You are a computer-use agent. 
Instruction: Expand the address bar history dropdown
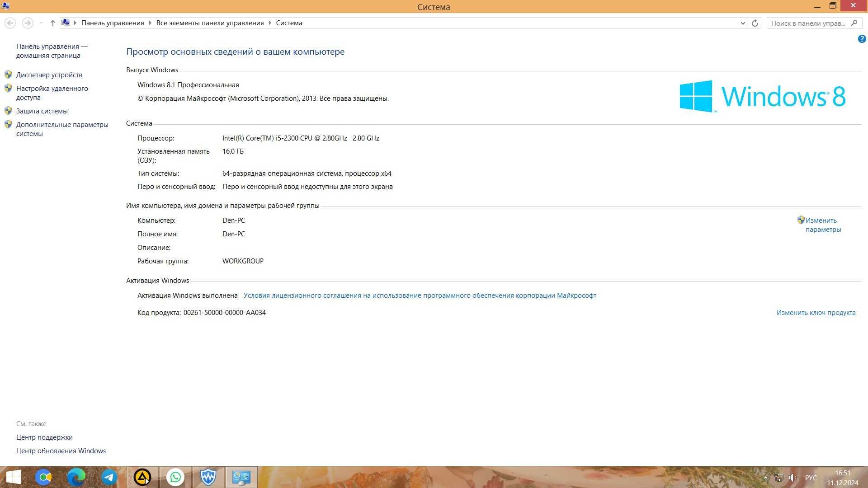[x=742, y=23]
